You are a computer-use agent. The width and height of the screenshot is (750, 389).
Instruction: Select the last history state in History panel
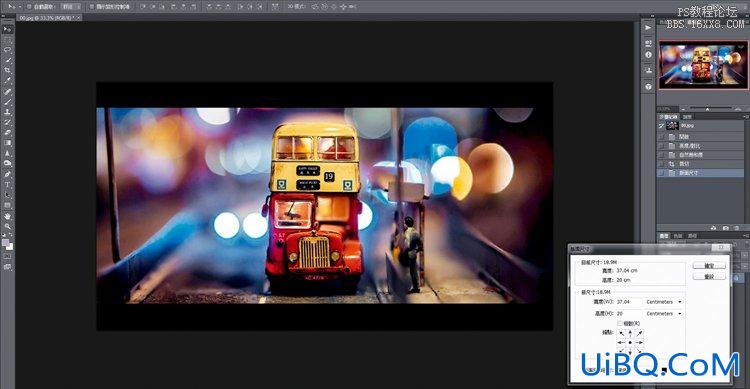tap(701, 173)
